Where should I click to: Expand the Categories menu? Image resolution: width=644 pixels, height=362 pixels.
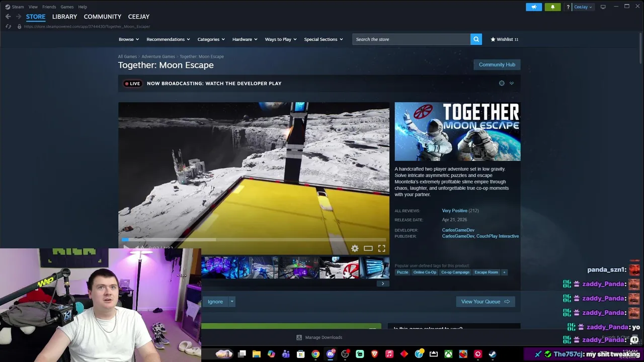[211, 39]
